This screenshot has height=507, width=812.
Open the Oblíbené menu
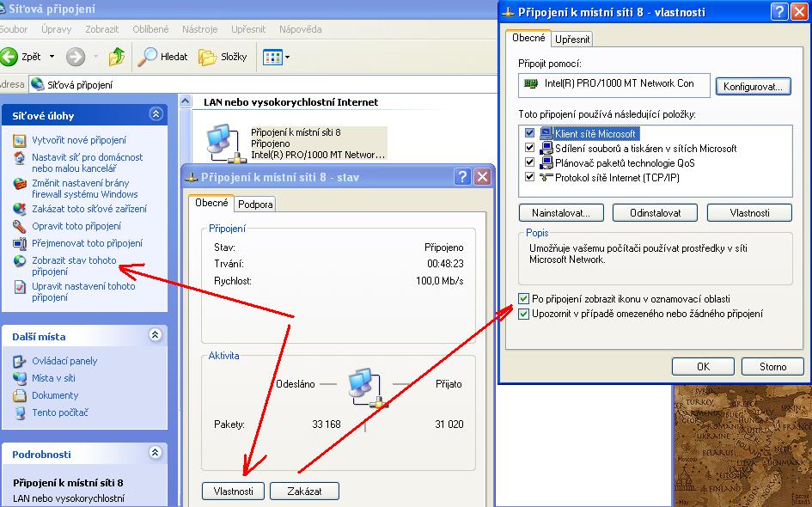[x=150, y=29]
